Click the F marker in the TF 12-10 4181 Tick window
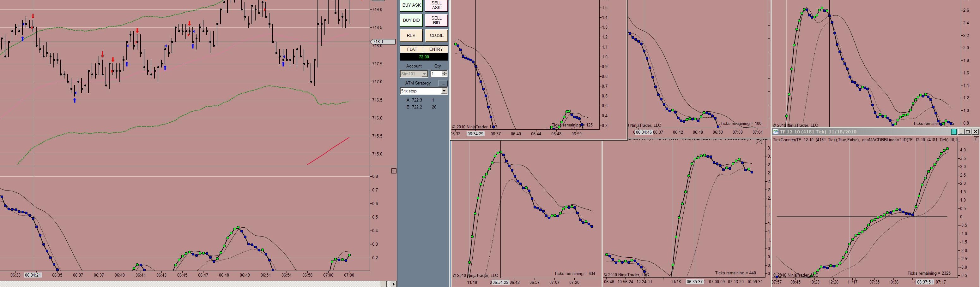This screenshot has width=980, height=287. tap(976, 139)
